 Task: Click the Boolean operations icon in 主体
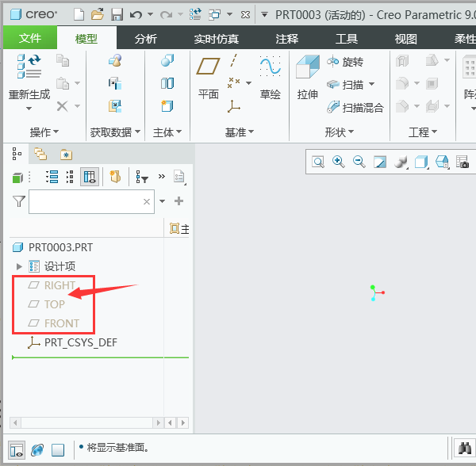click(x=167, y=60)
